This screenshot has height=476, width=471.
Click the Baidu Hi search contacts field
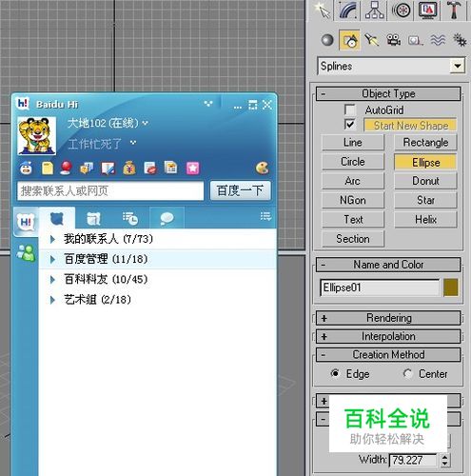tap(110, 190)
